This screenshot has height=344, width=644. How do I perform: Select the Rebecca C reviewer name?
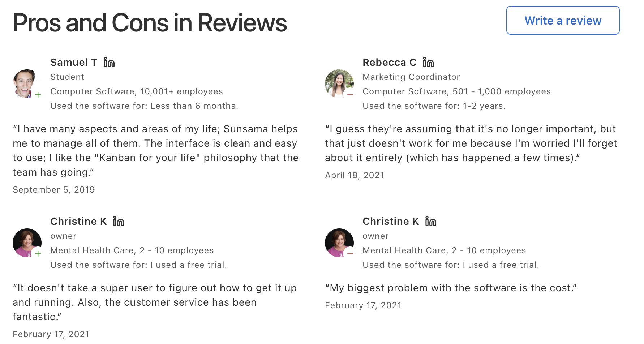pyautogui.click(x=389, y=63)
